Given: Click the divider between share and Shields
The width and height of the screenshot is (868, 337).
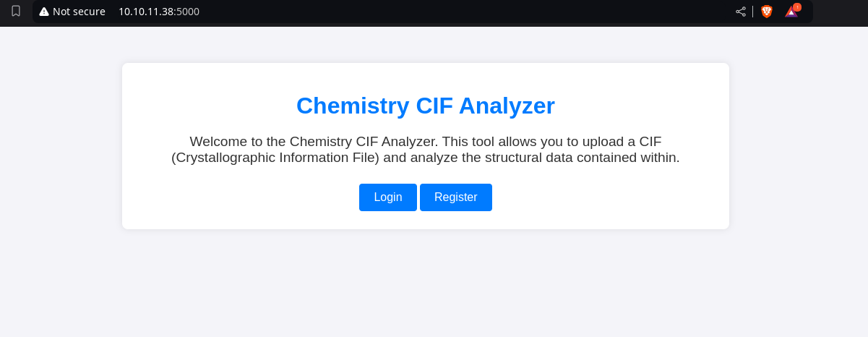Looking at the screenshot, I should [x=753, y=12].
